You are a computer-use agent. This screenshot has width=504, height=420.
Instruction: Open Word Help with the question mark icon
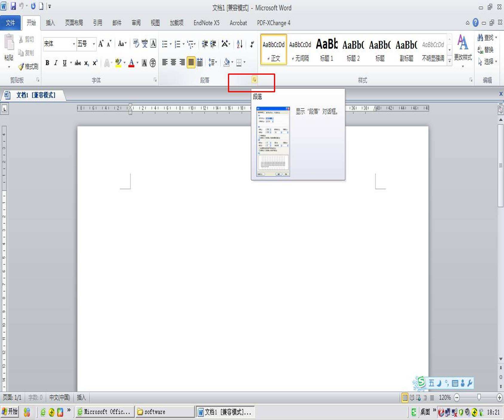point(476,23)
